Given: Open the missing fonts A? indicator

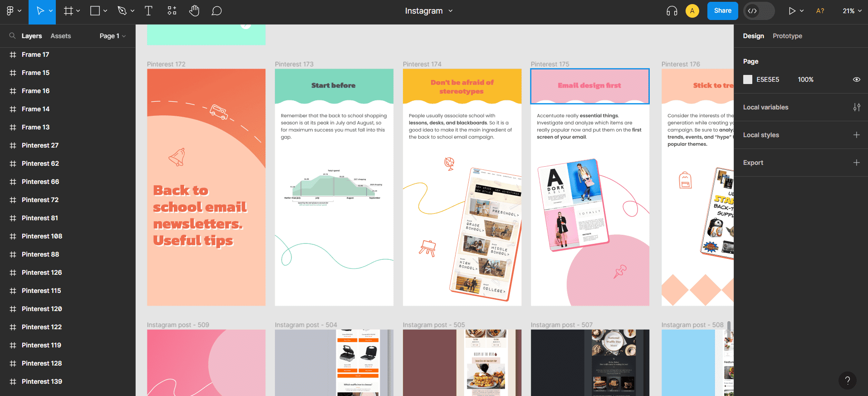Looking at the screenshot, I should [820, 11].
